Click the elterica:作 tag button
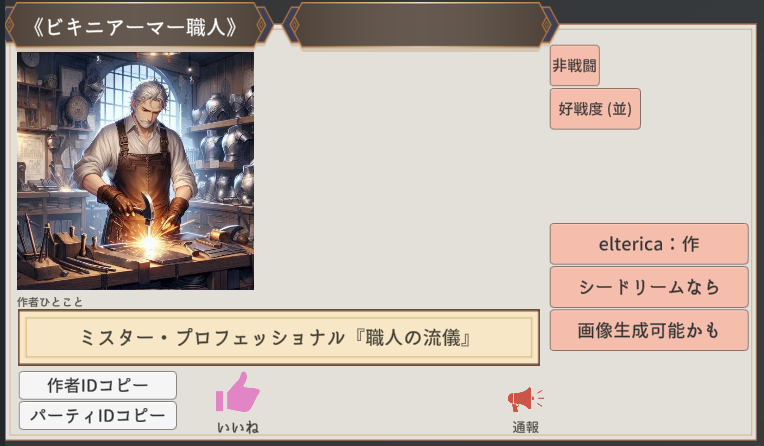 pos(649,244)
